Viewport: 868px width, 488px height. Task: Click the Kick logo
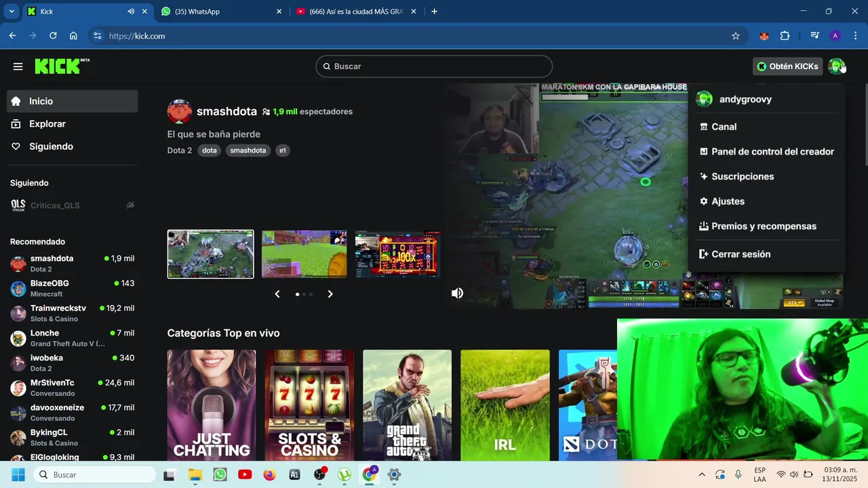pyautogui.click(x=62, y=66)
